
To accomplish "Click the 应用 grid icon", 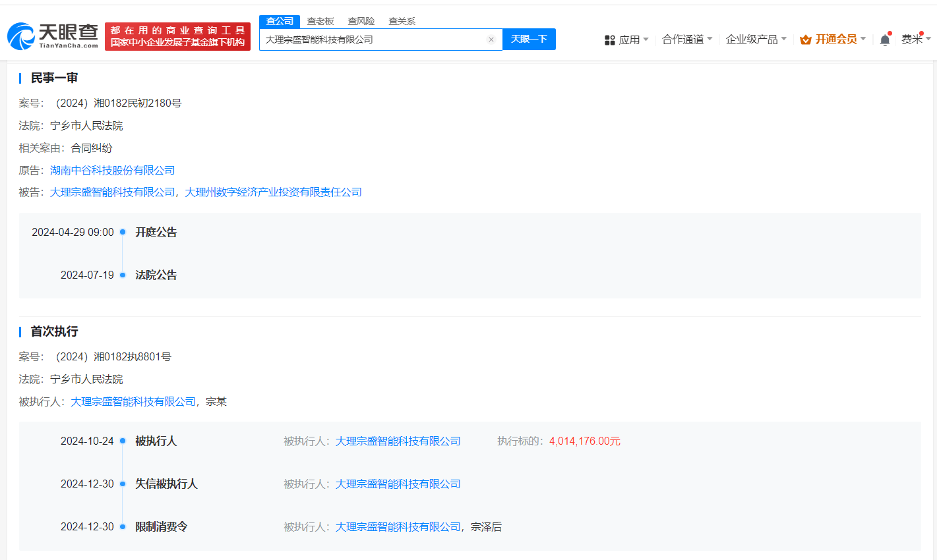I will (610, 40).
